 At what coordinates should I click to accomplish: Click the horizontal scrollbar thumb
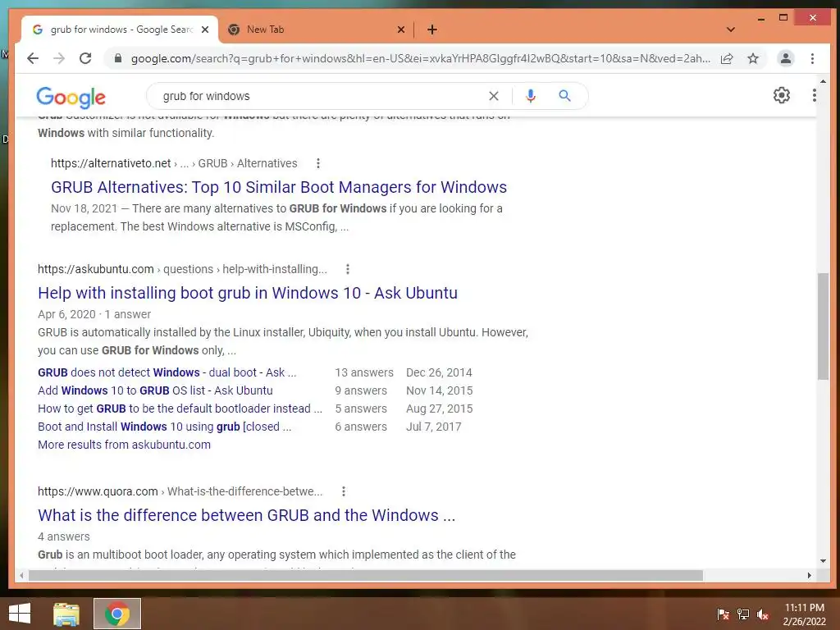[x=365, y=575]
